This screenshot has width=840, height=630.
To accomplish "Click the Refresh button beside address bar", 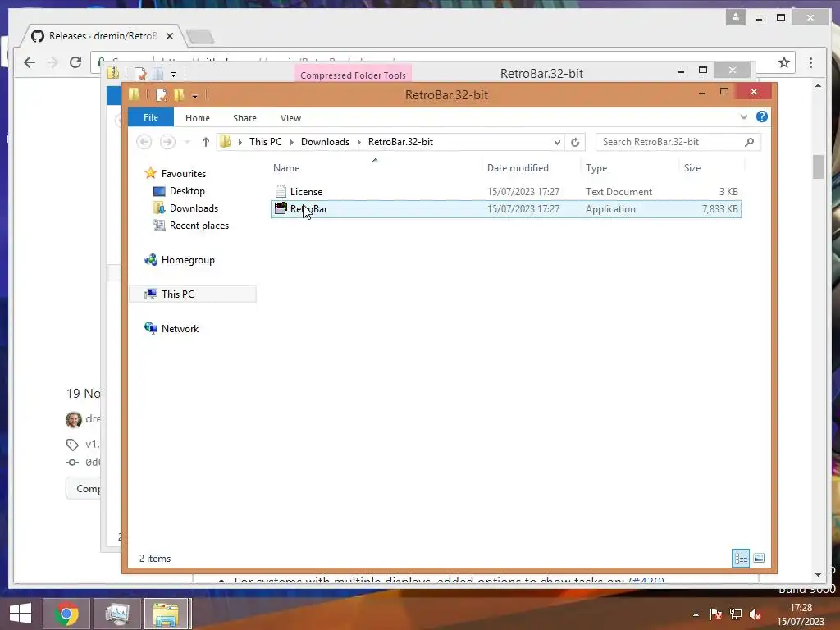I will [x=575, y=142].
